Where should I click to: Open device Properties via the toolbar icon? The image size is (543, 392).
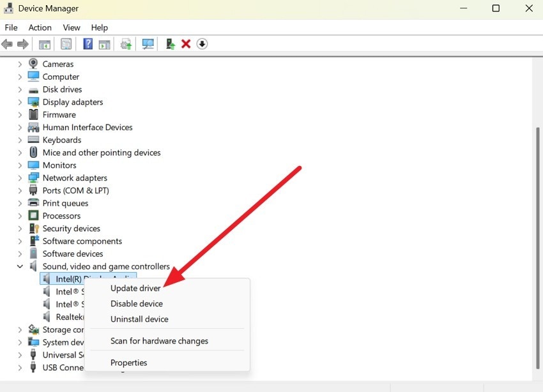click(x=66, y=43)
